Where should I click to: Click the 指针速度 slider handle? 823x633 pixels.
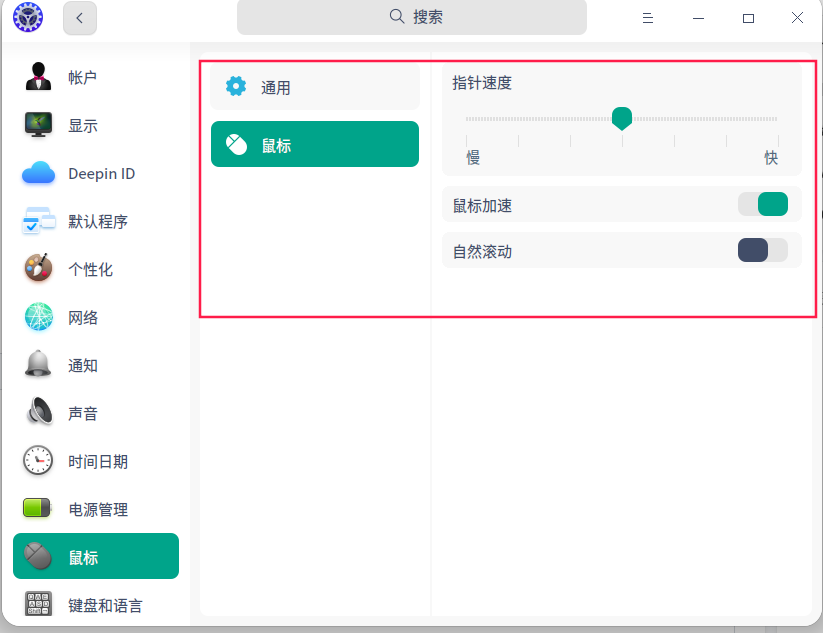point(622,118)
